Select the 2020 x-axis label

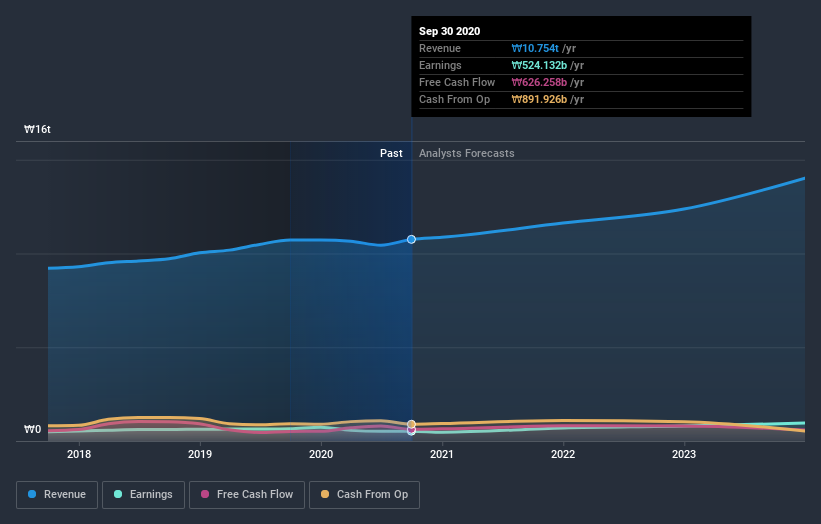321,454
